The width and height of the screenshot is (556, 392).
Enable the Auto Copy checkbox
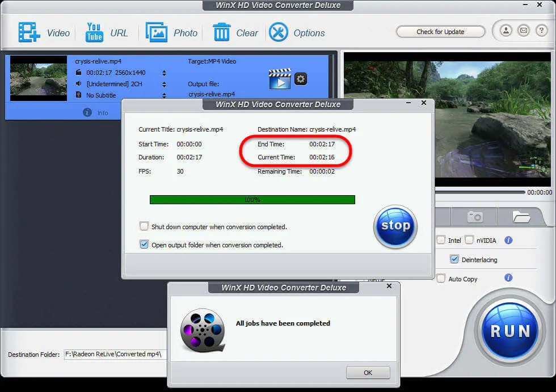pos(441,278)
